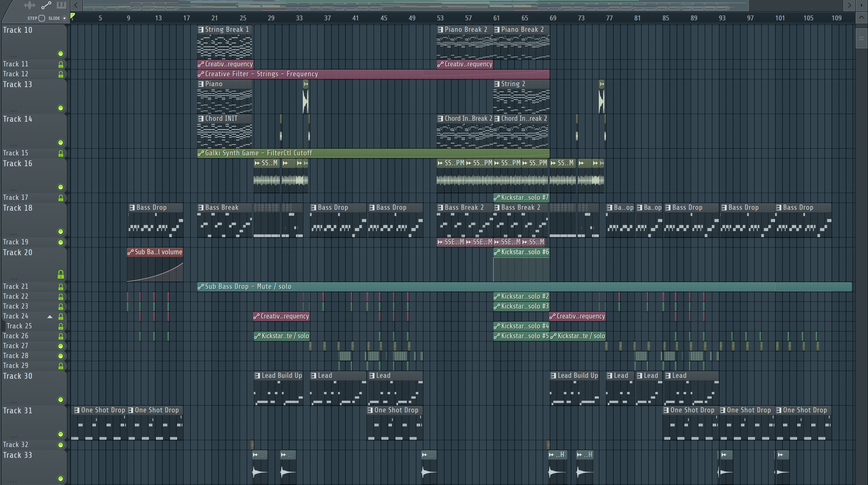Select the pattern clip piano icon

click(61, 5)
